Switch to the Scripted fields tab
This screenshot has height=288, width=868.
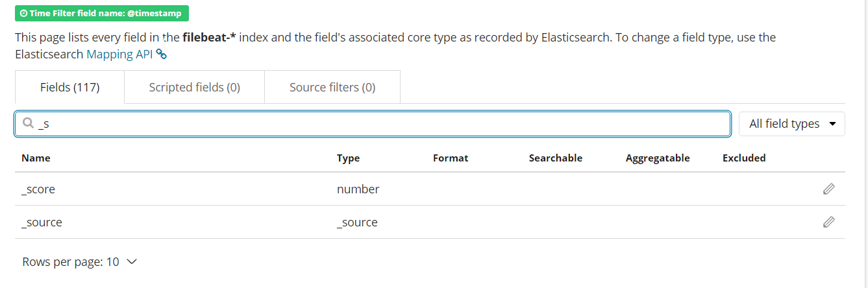coord(194,87)
